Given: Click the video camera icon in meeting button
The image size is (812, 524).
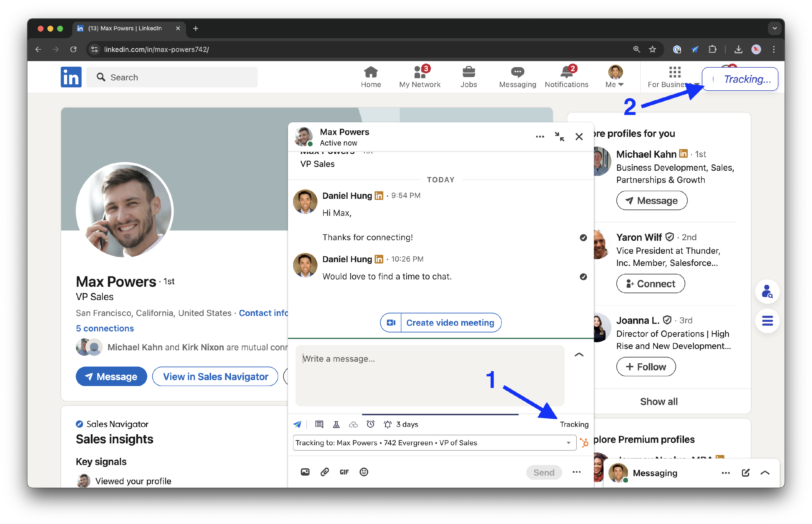Looking at the screenshot, I should pos(391,322).
